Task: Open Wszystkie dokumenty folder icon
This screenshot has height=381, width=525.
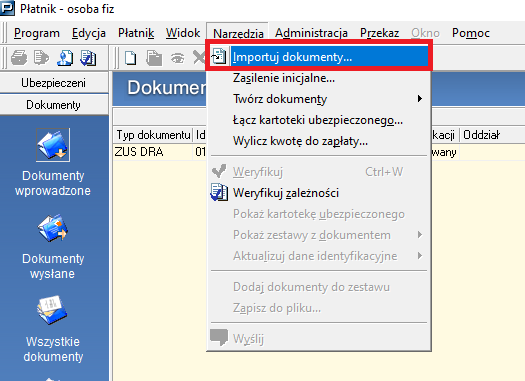Action: coord(52,310)
